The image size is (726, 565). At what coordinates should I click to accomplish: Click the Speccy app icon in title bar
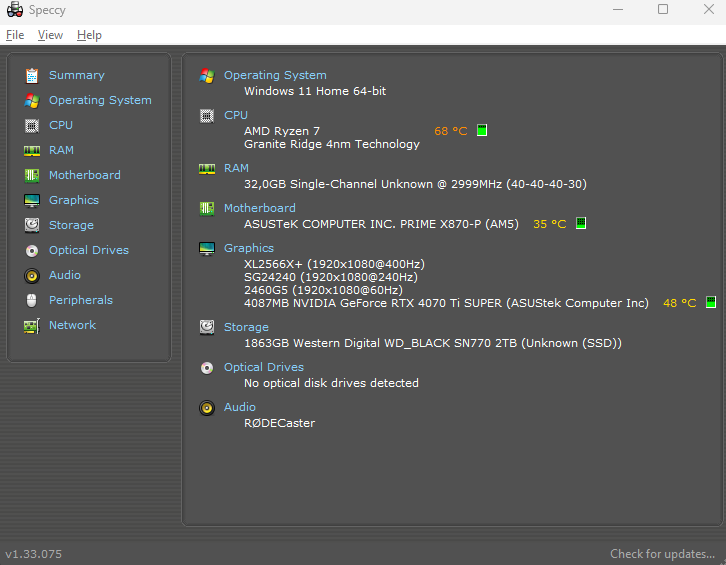[15, 10]
